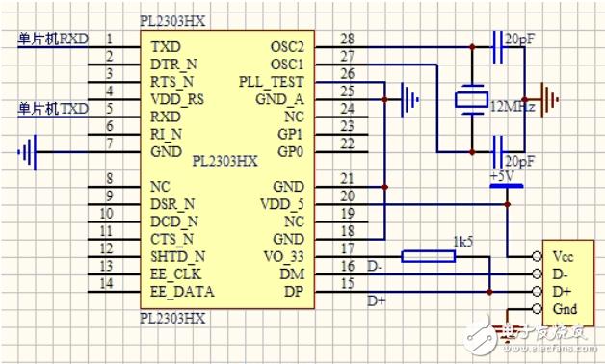Image resolution: width=605 pixels, height=364 pixels.
Task: Click the 单片机RXD net label
Action: tap(53, 39)
